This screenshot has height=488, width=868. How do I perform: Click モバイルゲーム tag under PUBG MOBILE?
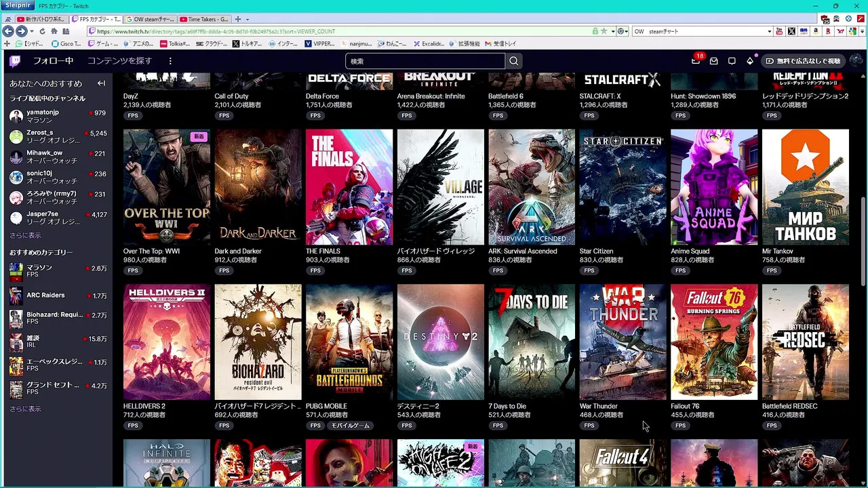(350, 426)
